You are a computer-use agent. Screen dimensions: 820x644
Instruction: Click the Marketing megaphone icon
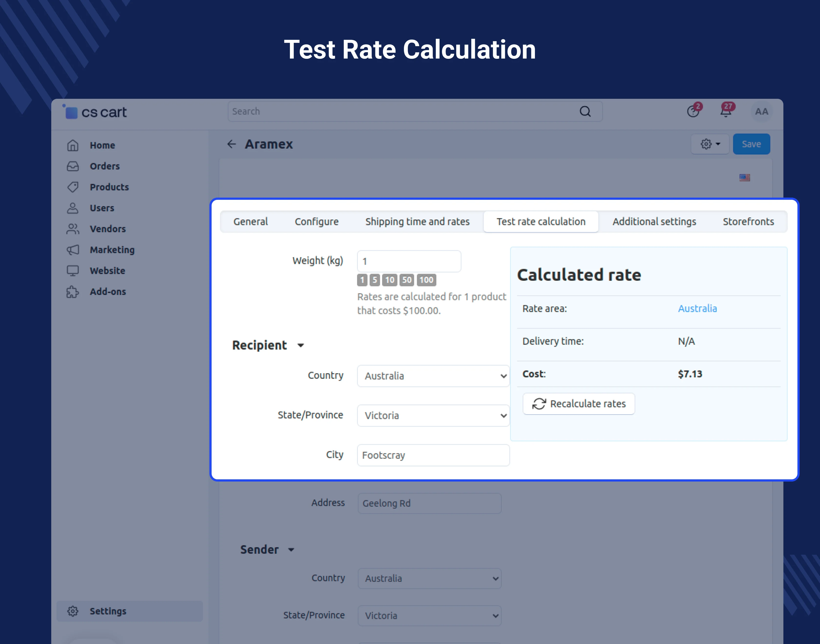point(73,250)
